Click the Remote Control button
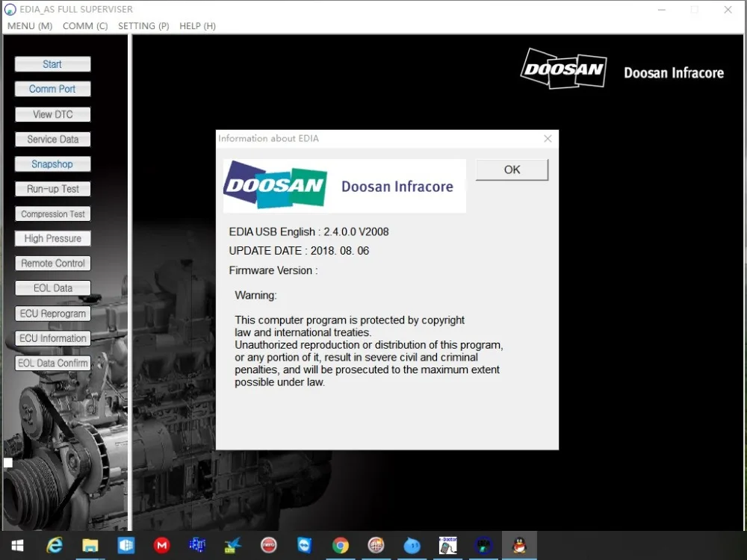This screenshot has height=560, width=747. (52, 264)
